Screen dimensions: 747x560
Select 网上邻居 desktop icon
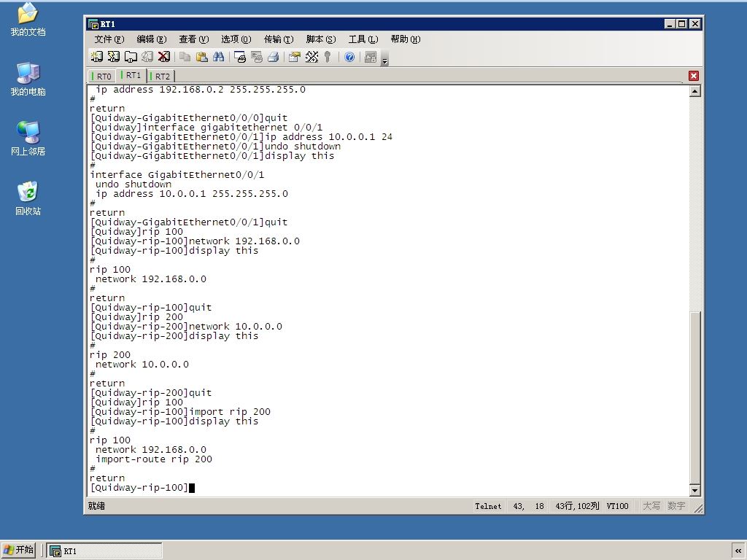tap(28, 139)
